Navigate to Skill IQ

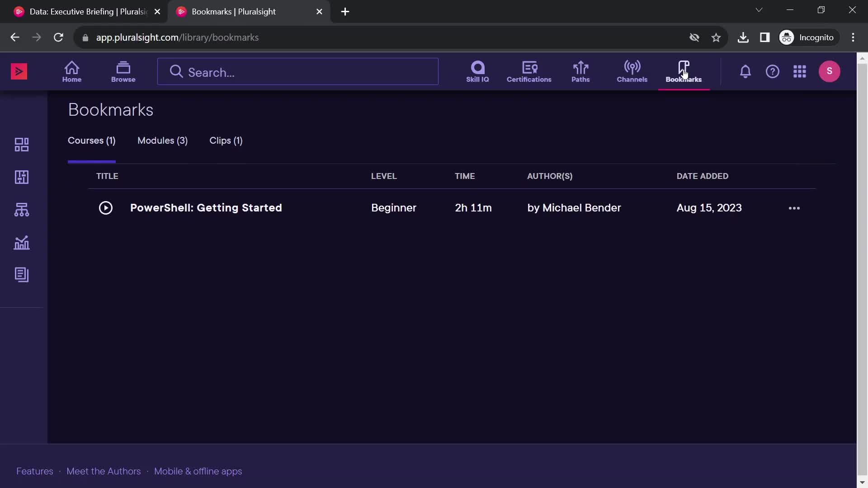[x=477, y=71]
